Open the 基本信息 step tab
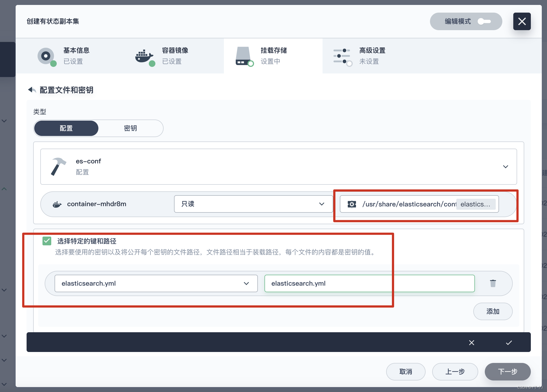The width and height of the screenshot is (547, 392). pos(76,56)
